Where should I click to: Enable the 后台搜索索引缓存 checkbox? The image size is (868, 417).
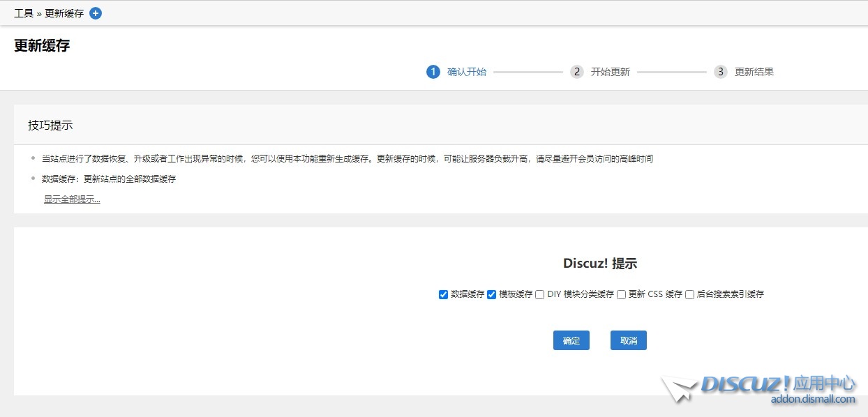[689, 294]
